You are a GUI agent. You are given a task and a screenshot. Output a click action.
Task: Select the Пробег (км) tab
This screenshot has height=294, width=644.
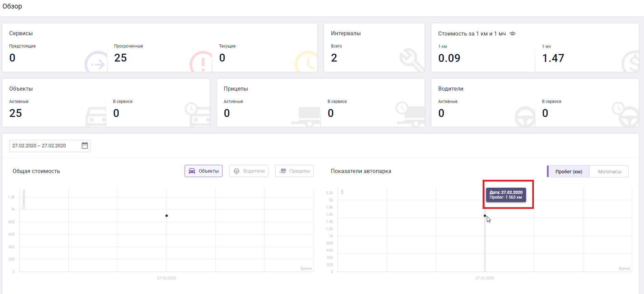pyautogui.click(x=568, y=172)
